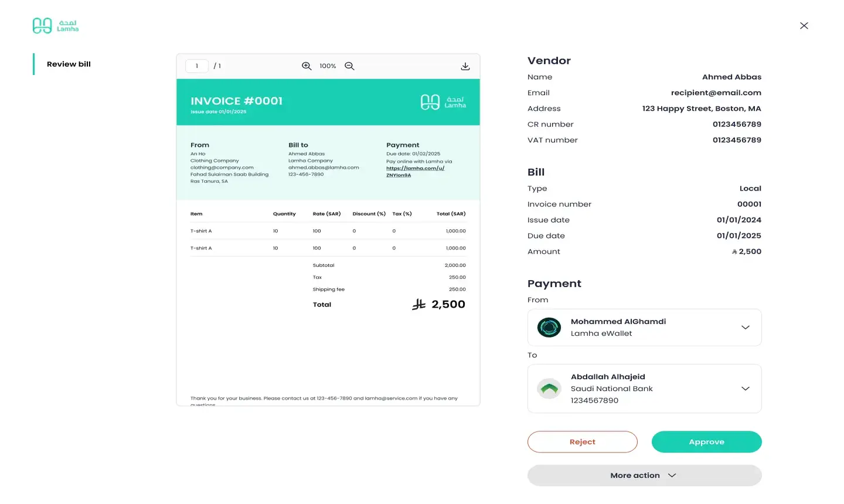Expand the Abdallah Alhajeid recipient dropdown
This screenshot has height=504, width=844.
pos(746,389)
